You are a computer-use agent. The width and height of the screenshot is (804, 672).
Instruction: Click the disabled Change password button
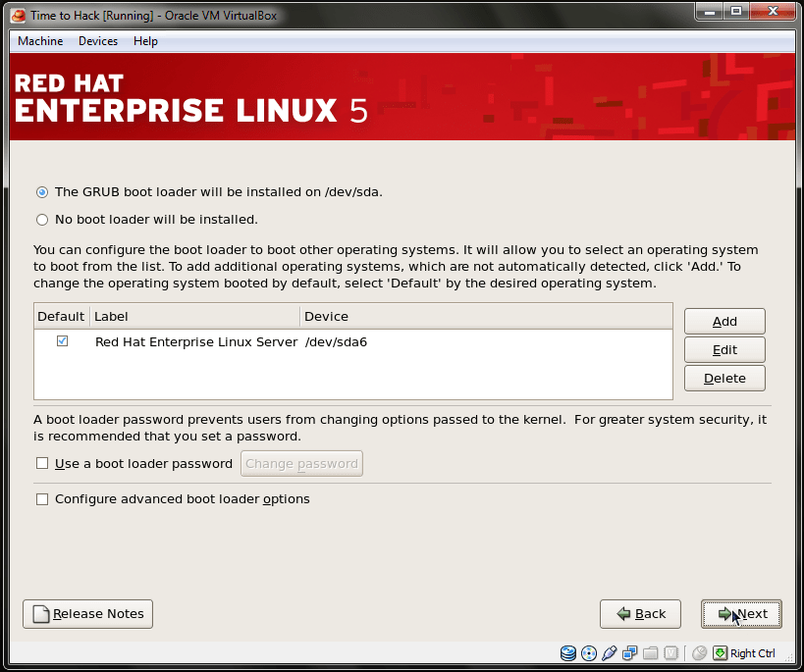301,463
